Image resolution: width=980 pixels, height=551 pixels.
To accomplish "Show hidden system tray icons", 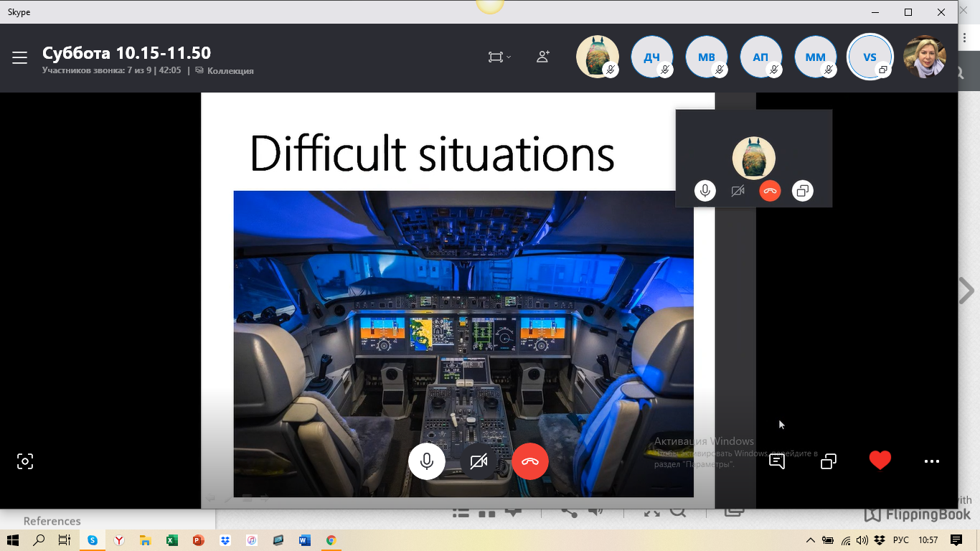I will coord(811,540).
